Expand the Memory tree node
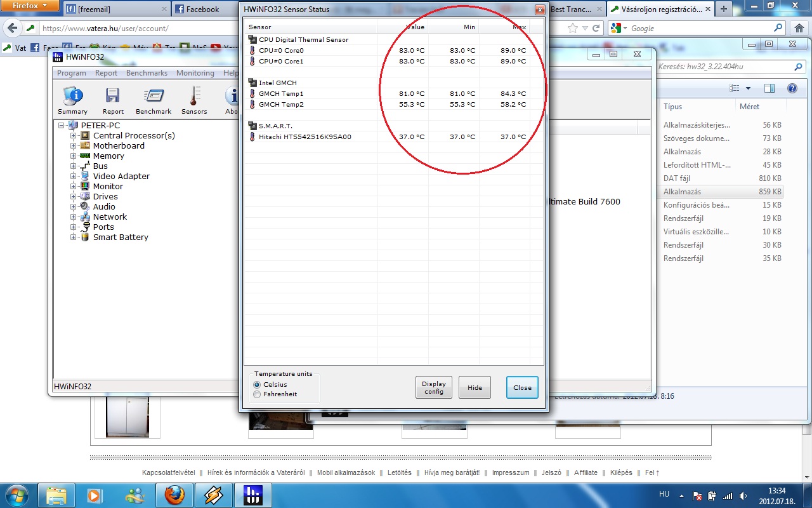812x508 pixels. tap(74, 156)
